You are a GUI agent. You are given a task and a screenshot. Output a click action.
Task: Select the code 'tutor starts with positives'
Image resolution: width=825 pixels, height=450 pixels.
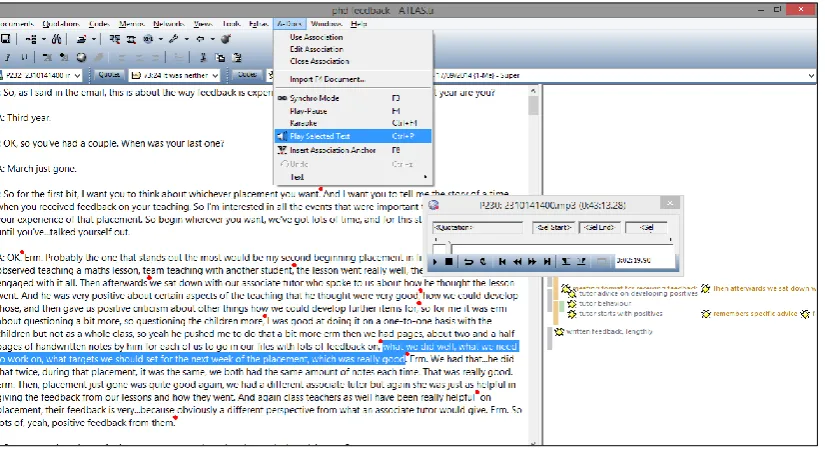click(620, 314)
